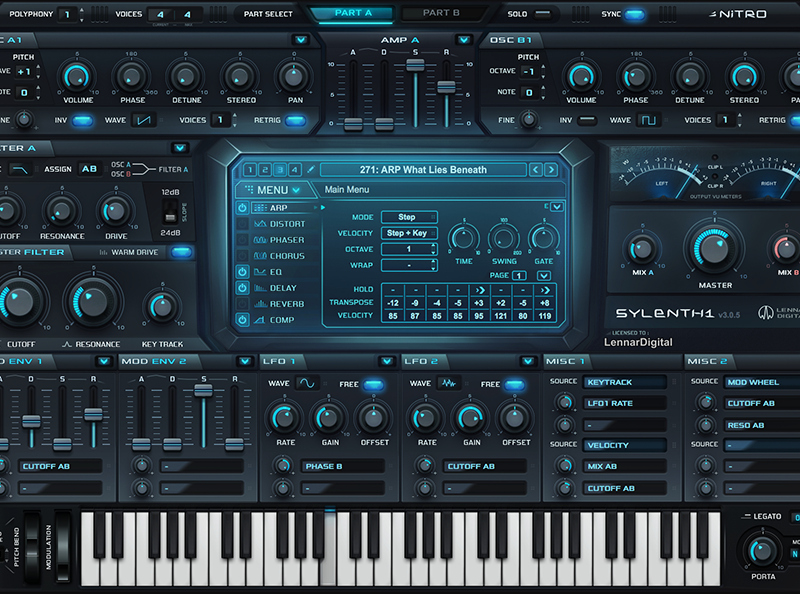800x594 pixels.
Task: Toggle the LFO 2 FREE switch
Action: pyautogui.click(x=515, y=384)
